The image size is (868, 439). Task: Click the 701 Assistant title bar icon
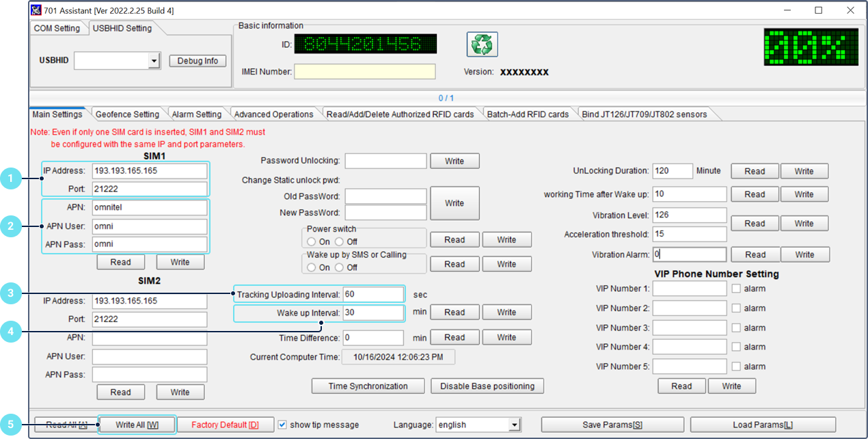36,10
